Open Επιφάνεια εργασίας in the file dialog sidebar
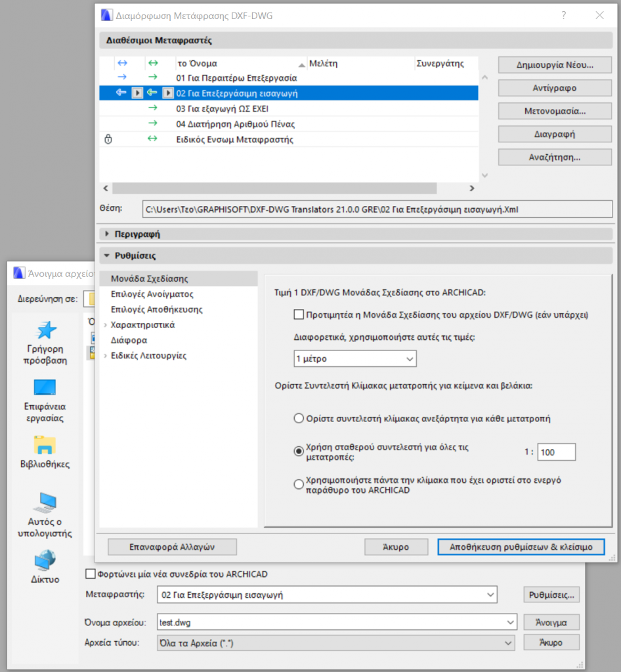The height and width of the screenshot is (672, 621). coord(45,401)
